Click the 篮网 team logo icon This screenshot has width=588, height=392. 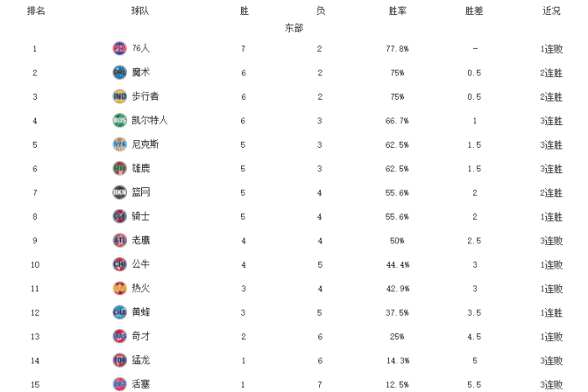tap(119, 192)
